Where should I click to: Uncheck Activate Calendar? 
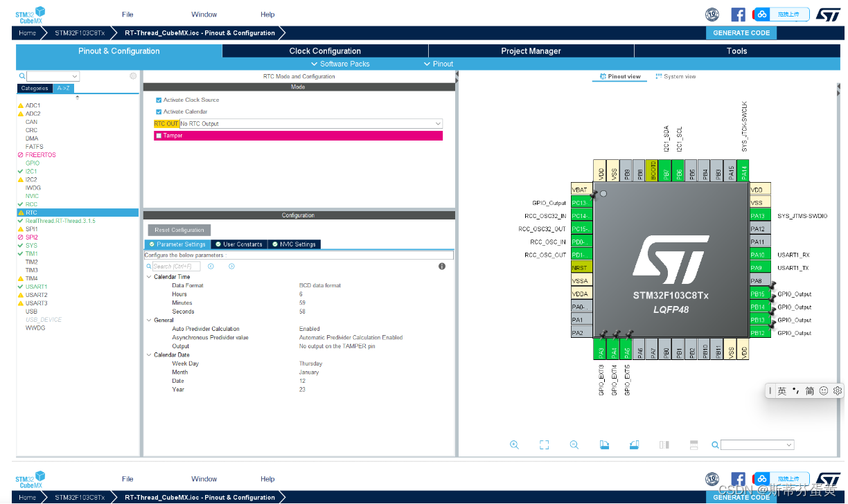point(159,111)
